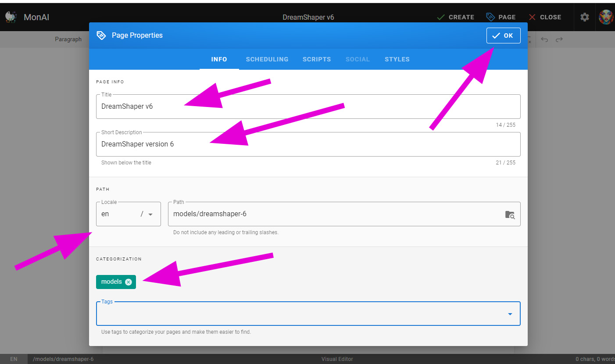
Task: Switch to the Scheduling tab
Action: (267, 59)
